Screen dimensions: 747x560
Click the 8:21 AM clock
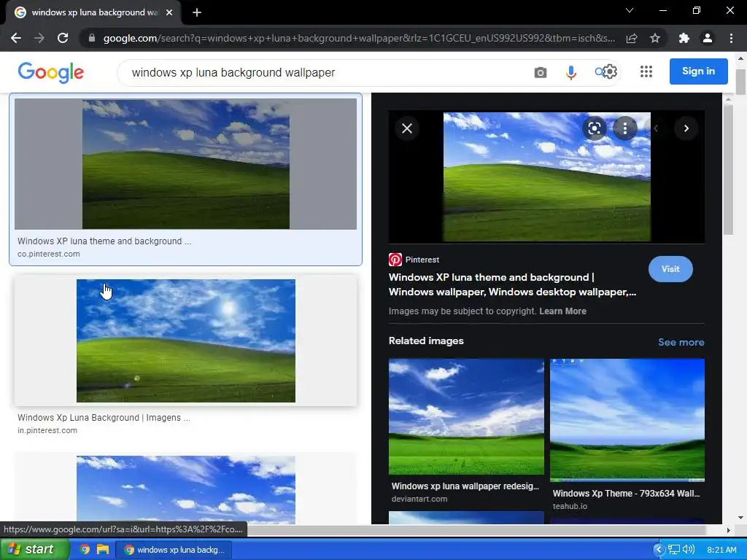coord(721,550)
